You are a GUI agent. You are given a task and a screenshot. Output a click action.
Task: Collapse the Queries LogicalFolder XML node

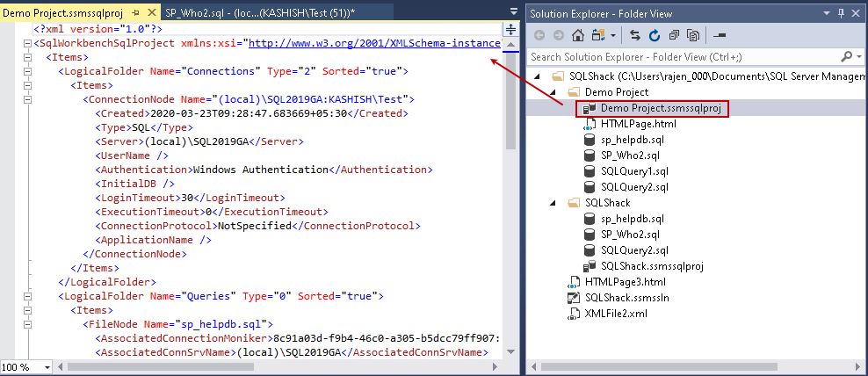tap(27, 296)
